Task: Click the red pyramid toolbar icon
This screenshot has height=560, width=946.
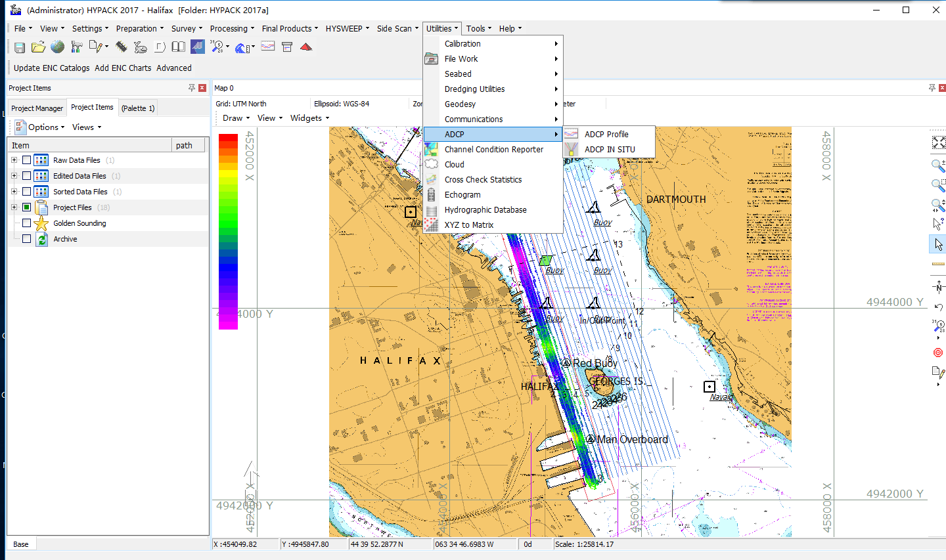Action: click(306, 47)
